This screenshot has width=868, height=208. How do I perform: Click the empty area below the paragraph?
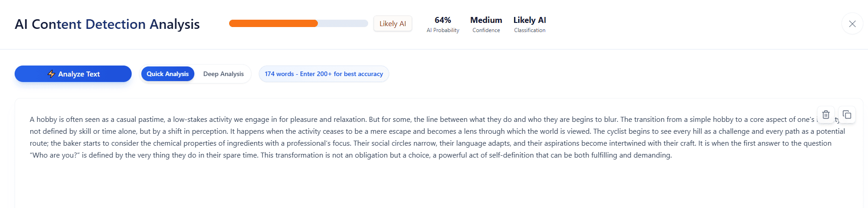[412, 188]
